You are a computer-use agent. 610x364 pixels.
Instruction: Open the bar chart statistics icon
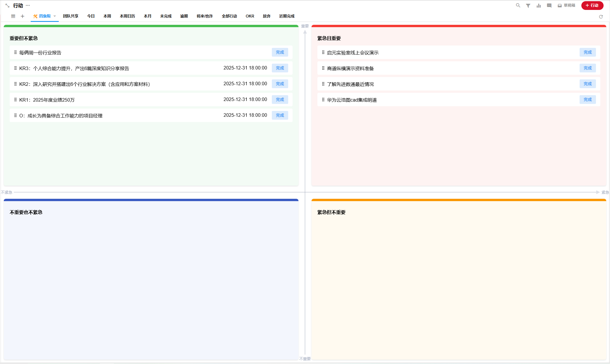(x=539, y=6)
